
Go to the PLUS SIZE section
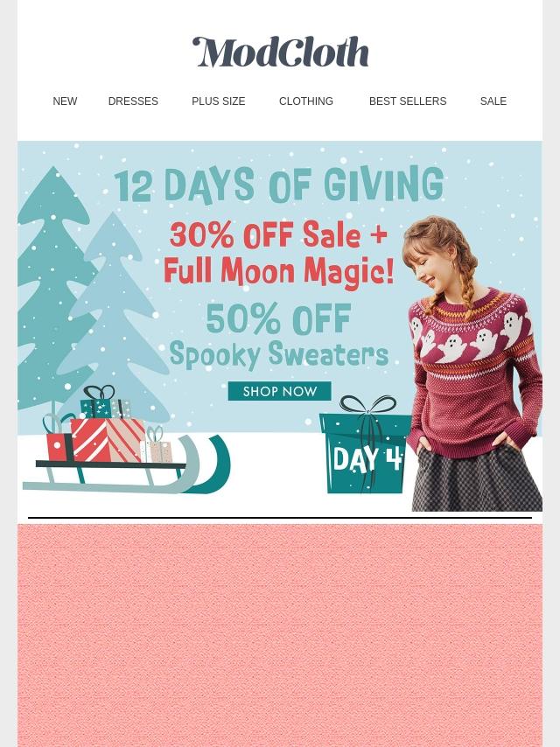coord(218,101)
